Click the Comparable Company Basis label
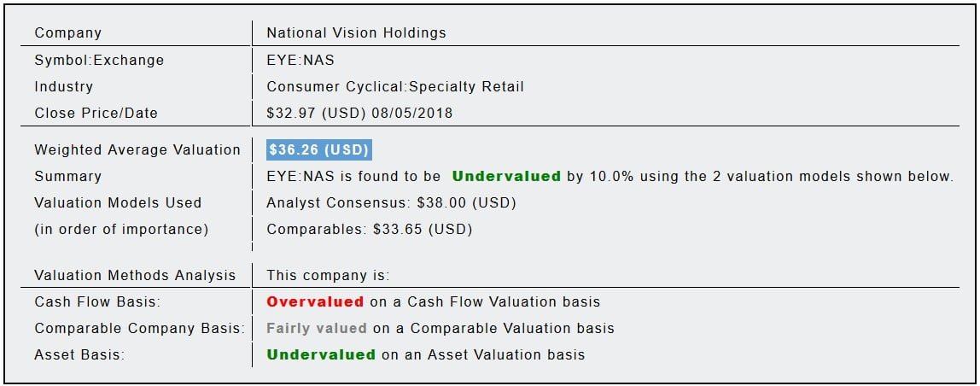 tap(139, 328)
